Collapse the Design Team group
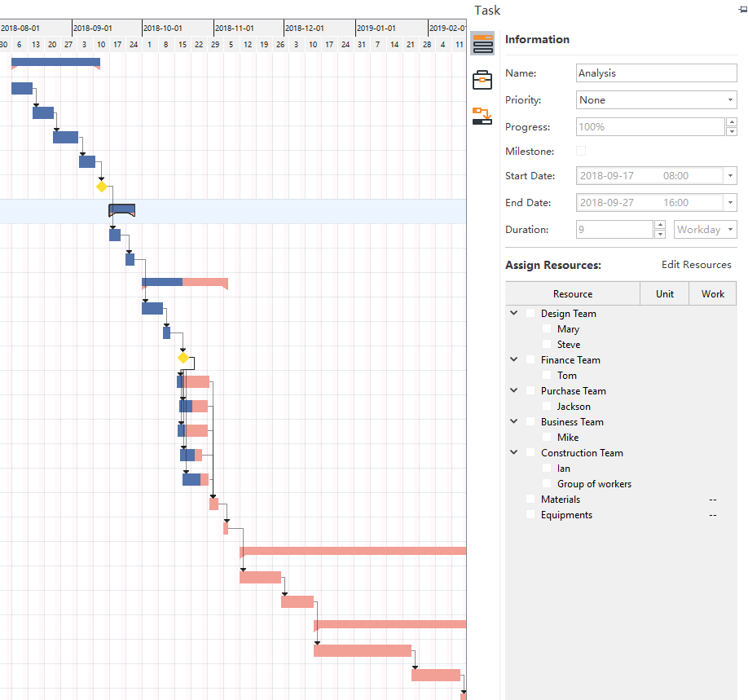 tap(514, 313)
